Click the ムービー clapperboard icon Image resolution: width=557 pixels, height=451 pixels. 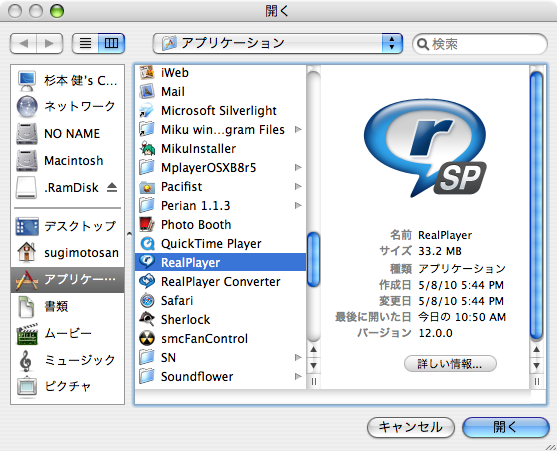pos(27,333)
